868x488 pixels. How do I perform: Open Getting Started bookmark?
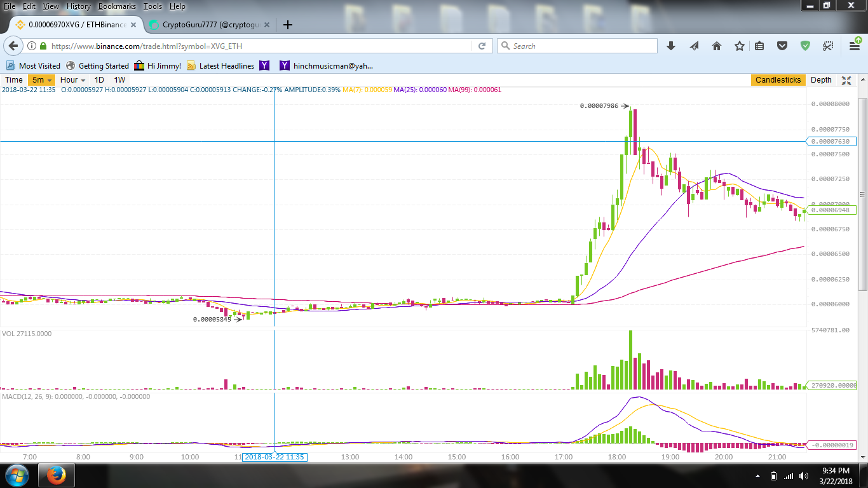98,66
